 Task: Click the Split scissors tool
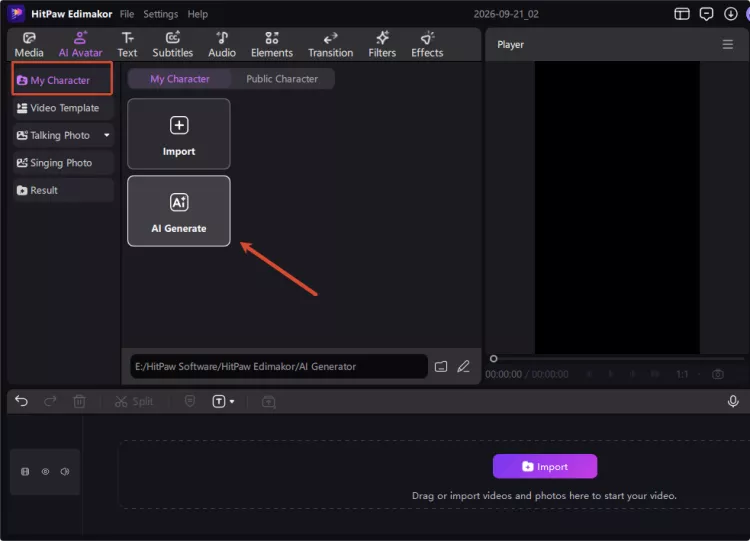(134, 401)
